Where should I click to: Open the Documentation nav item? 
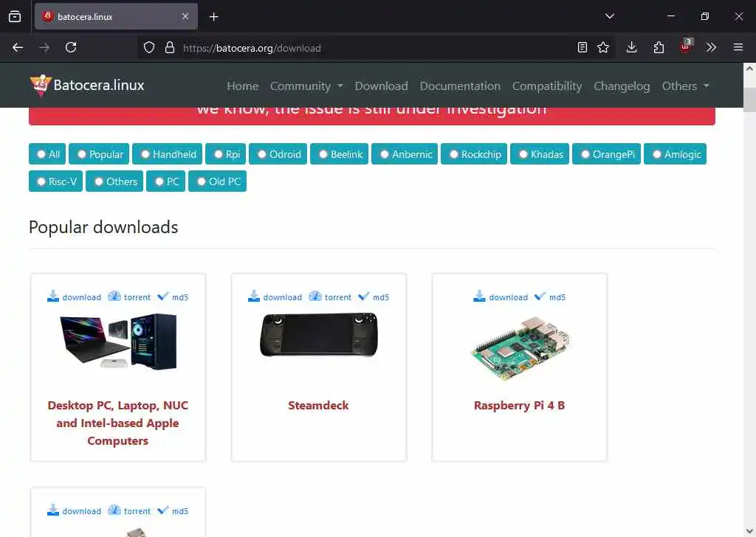(460, 86)
